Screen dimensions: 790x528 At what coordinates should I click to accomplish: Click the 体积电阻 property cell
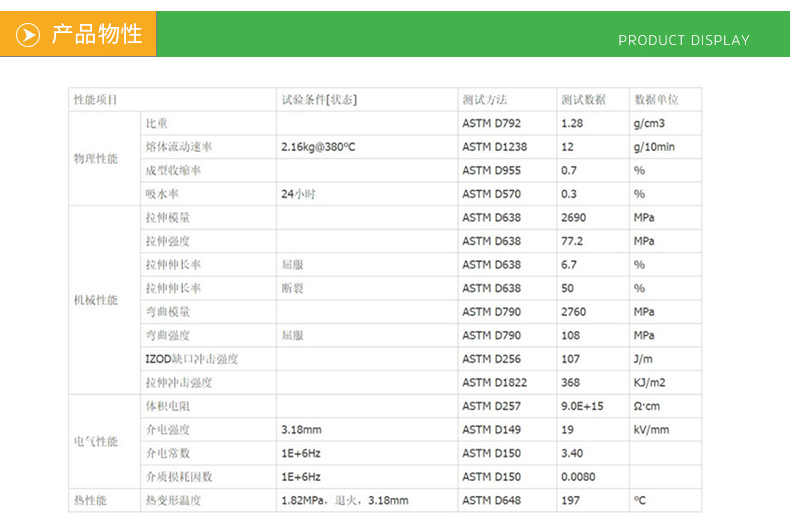click(x=208, y=406)
